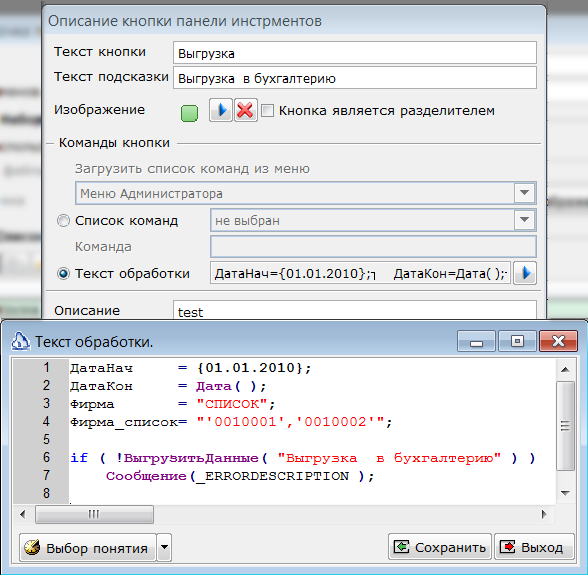Viewport: 588px width, 575px height.
Task: Click the Сохранить button
Action: tap(440, 547)
